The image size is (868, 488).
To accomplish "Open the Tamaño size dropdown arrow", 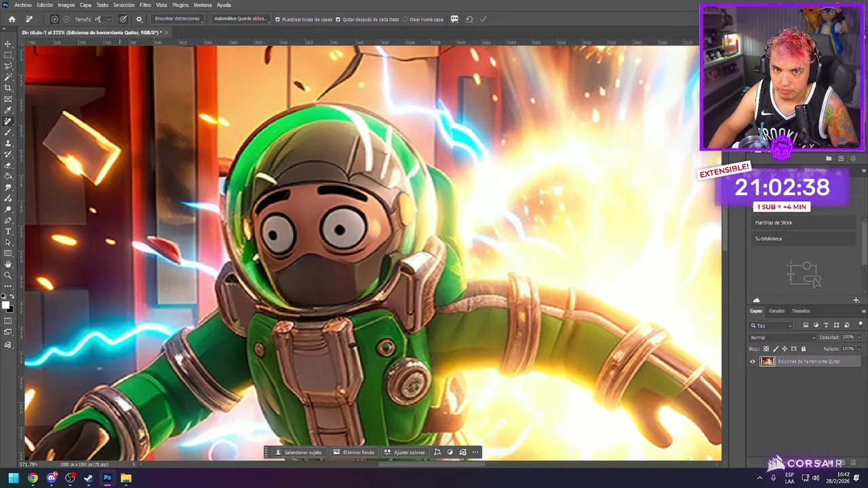I will tap(108, 19).
